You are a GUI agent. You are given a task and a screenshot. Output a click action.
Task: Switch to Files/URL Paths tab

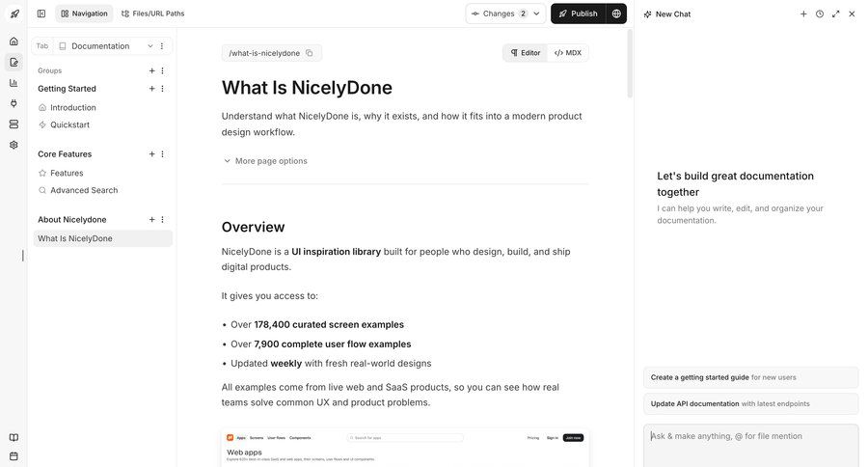pos(152,14)
